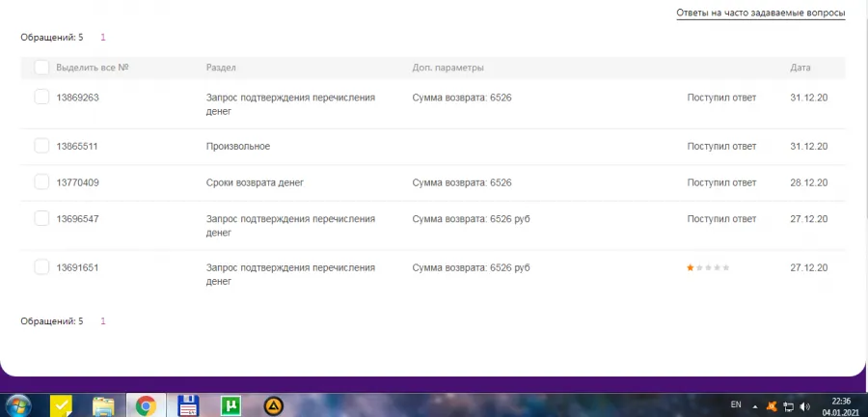Click page number 1 at bottom pagination
Screen dimensions: 868x417
pos(103,321)
